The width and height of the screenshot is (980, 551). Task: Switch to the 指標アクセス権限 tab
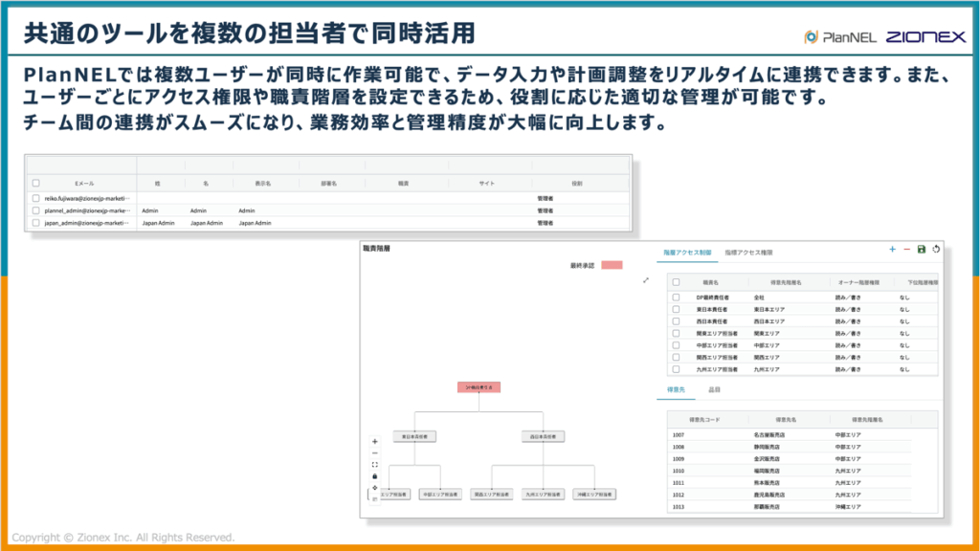tap(748, 253)
